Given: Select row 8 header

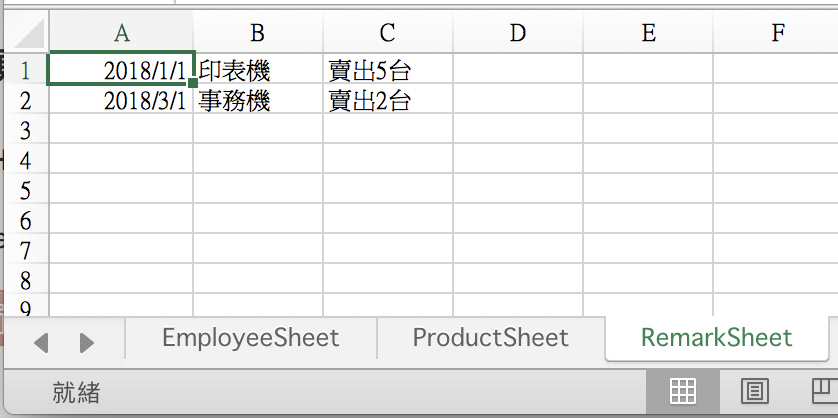Looking at the screenshot, I should coord(26,280).
